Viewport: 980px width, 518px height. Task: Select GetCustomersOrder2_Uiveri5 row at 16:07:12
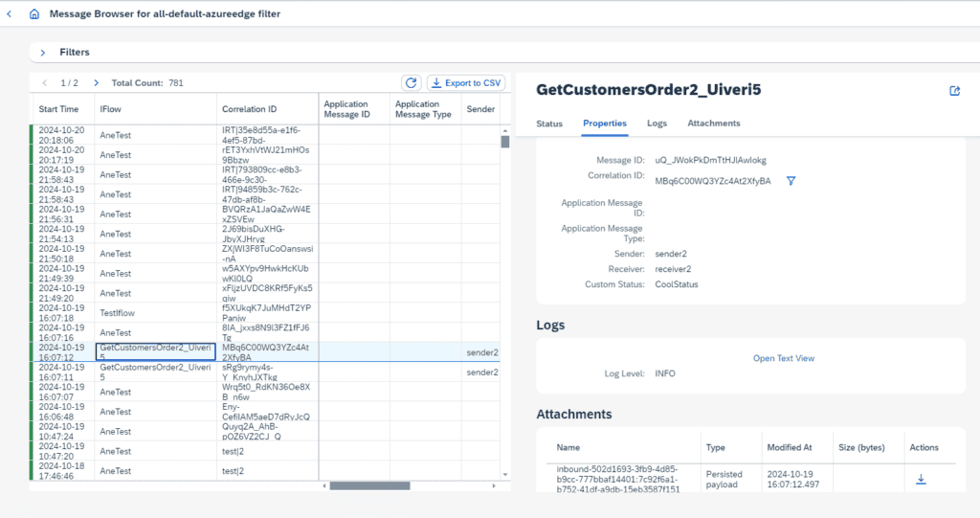click(265, 352)
